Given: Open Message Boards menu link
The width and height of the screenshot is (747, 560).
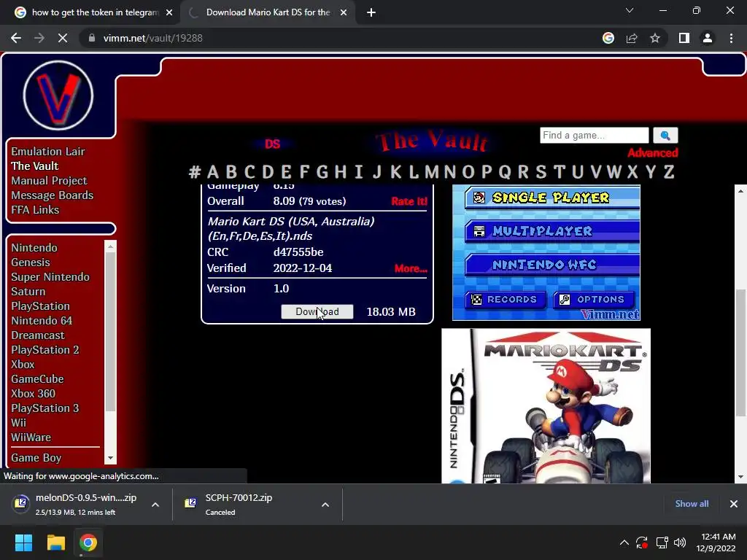Looking at the screenshot, I should pyautogui.click(x=53, y=195).
